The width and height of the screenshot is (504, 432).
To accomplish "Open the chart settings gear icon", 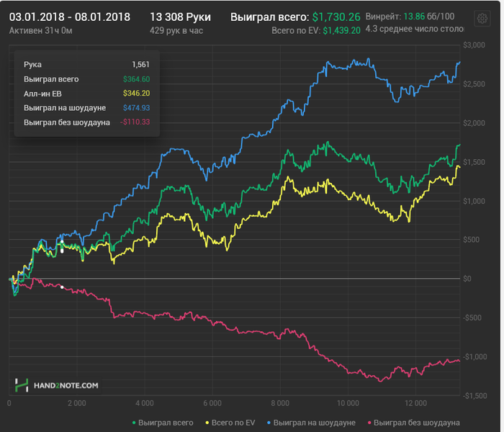I will (x=482, y=18).
